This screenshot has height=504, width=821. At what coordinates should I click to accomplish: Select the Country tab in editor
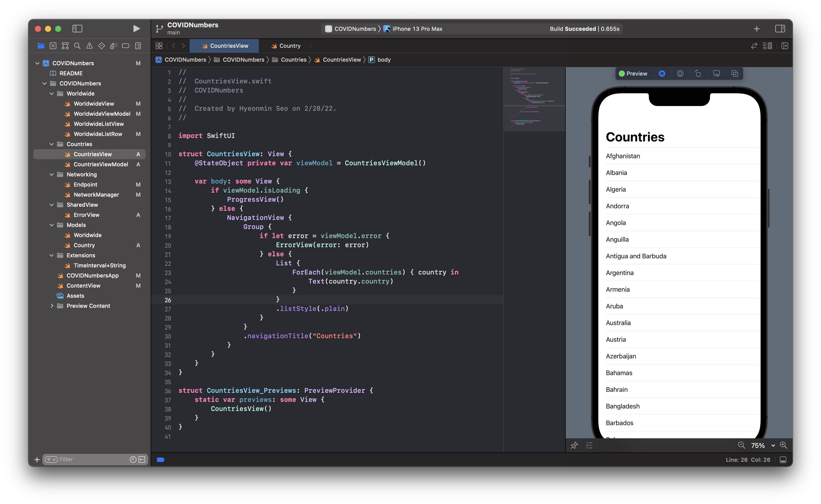tap(290, 45)
